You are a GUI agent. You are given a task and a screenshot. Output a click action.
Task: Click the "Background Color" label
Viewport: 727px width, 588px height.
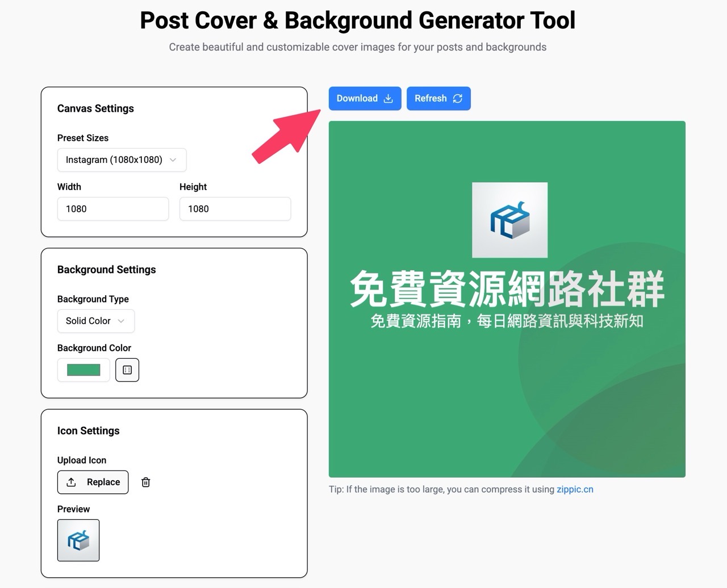(x=94, y=348)
